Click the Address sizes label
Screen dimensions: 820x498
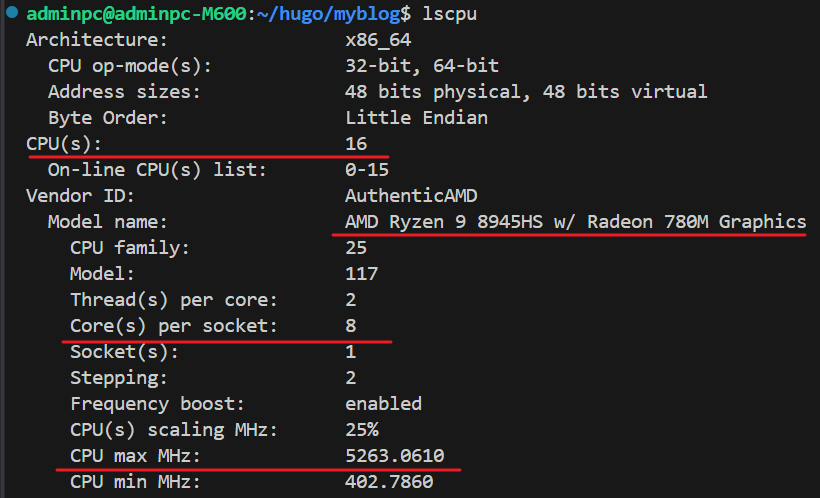[124, 92]
